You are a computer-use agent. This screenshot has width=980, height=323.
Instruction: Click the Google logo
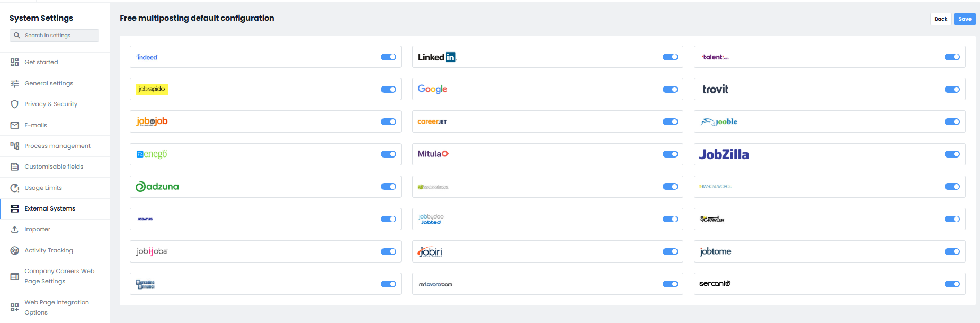pos(432,89)
